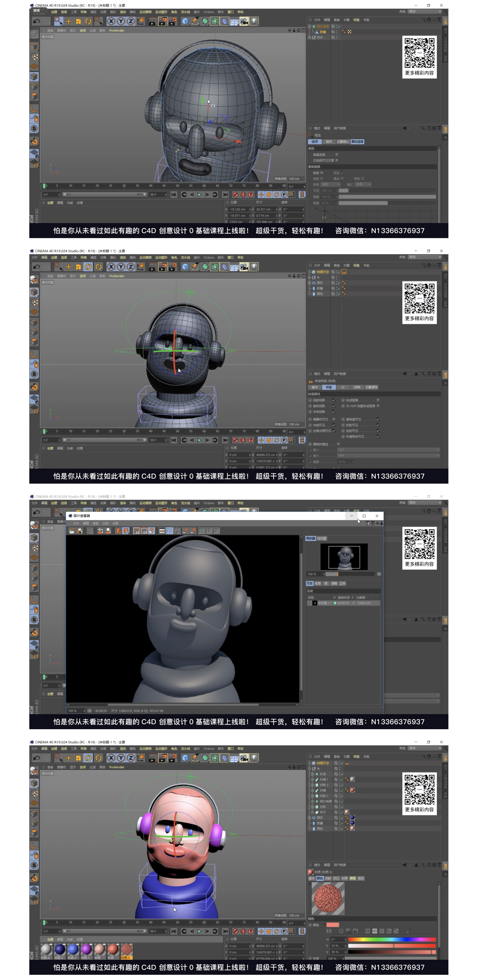The height and width of the screenshot is (980, 479).
Task: Switch to the 柔和选择 tab
Action: 357,142
